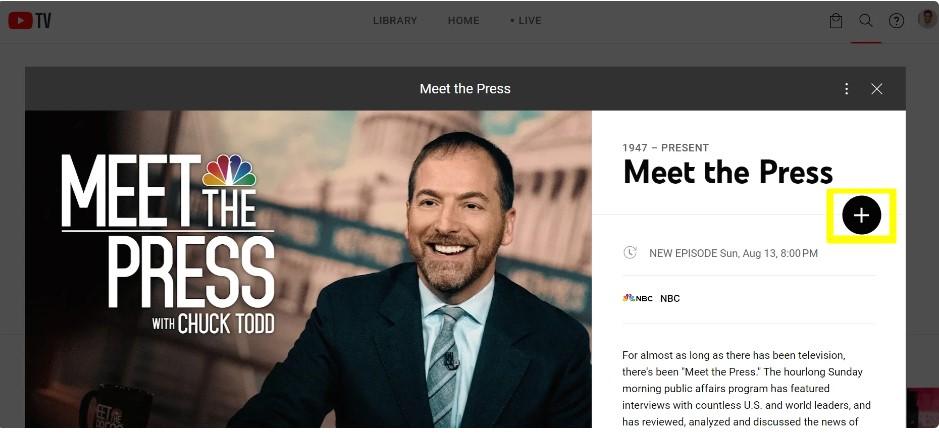
Task: Click the NBC network logo
Action: [638, 298]
